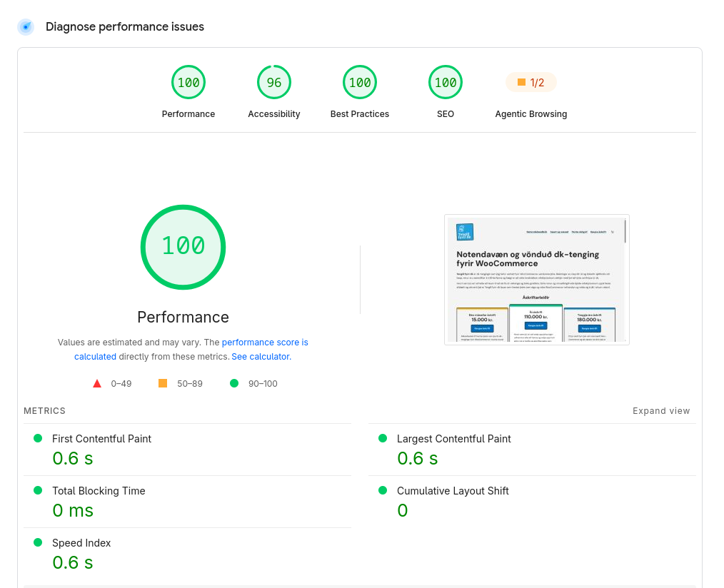Viewport: 724px width, 588px height.
Task: Jump to the Accessibility score 96 gauge
Action: pos(273,82)
